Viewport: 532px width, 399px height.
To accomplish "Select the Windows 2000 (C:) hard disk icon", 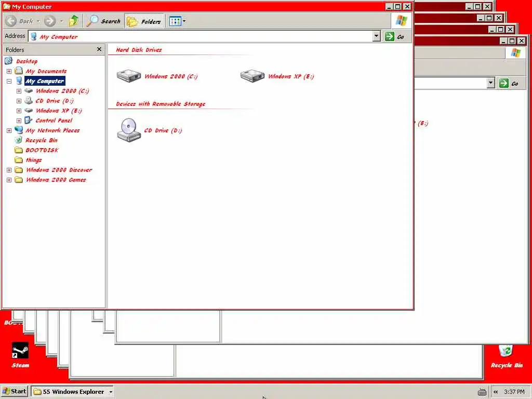I will coord(129,76).
